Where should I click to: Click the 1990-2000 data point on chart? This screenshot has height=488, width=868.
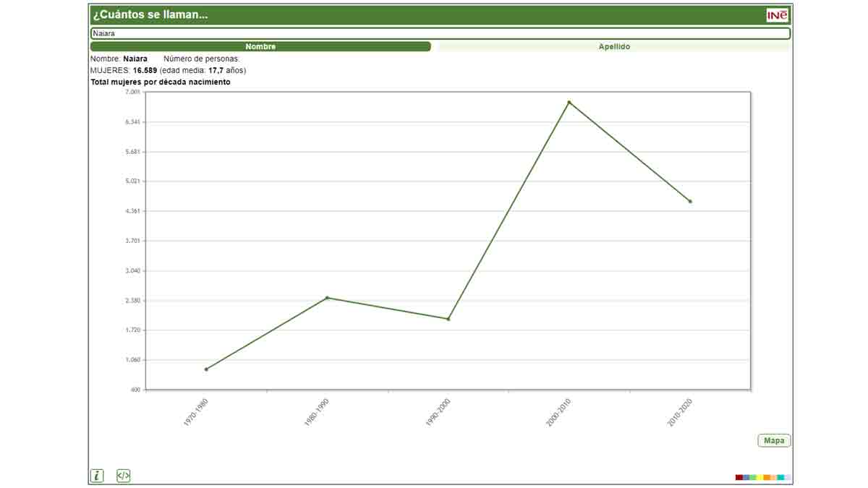tap(448, 319)
